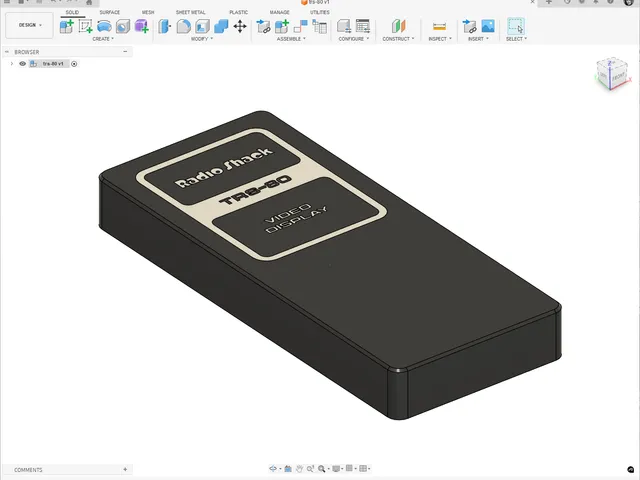
Task: Select the Pan hand tool
Action: tap(299, 469)
